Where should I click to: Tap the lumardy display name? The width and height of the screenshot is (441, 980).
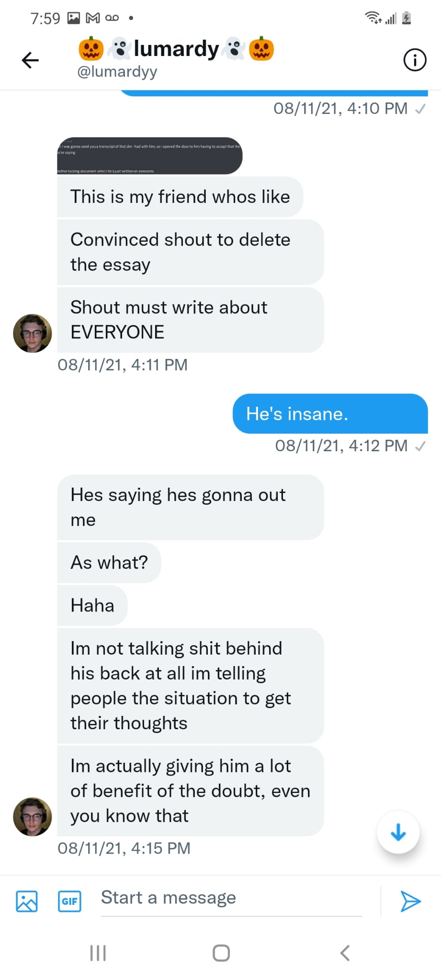pyautogui.click(x=176, y=49)
